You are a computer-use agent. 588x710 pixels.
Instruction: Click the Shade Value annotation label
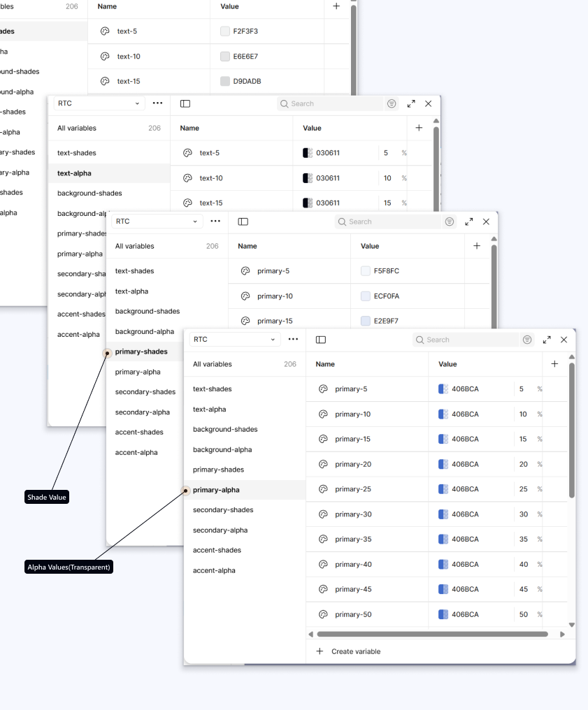pyautogui.click(x=47, y=498)
